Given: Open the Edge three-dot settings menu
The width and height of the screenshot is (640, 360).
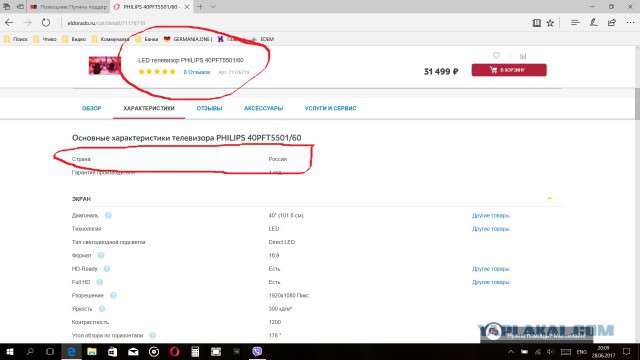Looking at the screenshot, I should tap(630, 23).
